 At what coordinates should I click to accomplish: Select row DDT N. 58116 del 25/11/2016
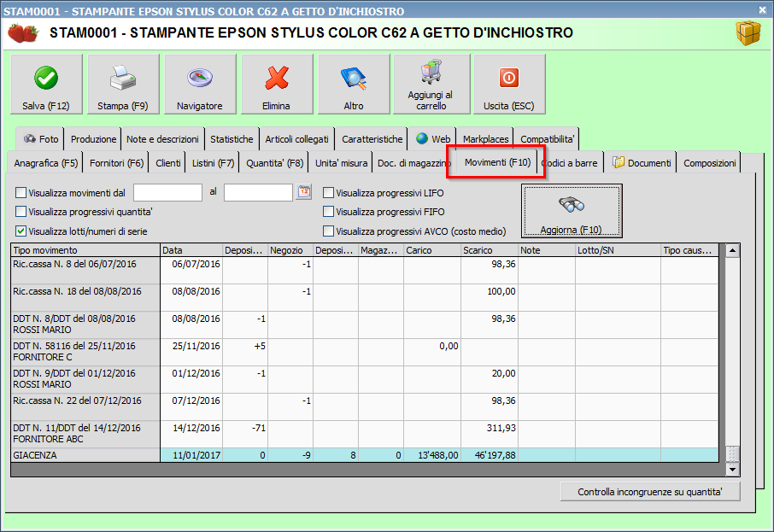pyautogui.click(x=365, y=352)
